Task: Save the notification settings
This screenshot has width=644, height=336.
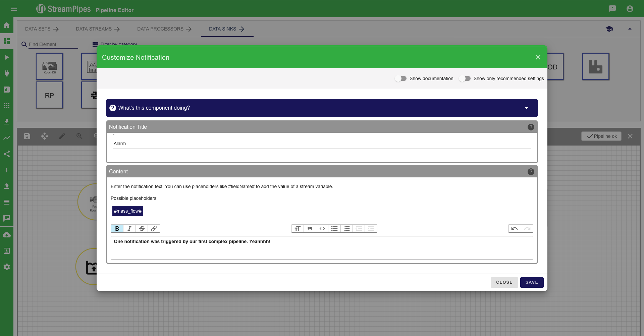Action: tap(532, 282)
